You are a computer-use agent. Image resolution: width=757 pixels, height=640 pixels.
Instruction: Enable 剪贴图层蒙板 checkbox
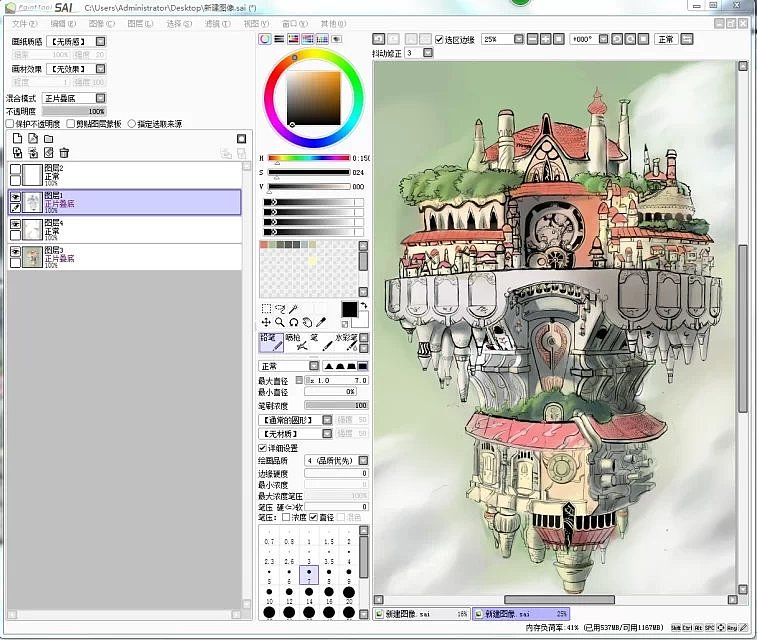[x=70, y=124]
